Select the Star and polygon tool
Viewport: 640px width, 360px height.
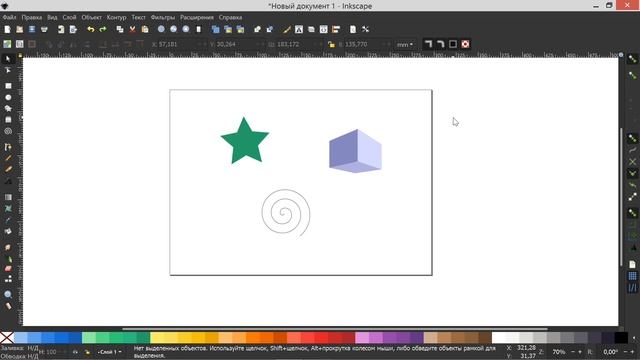tap(8, 109)
